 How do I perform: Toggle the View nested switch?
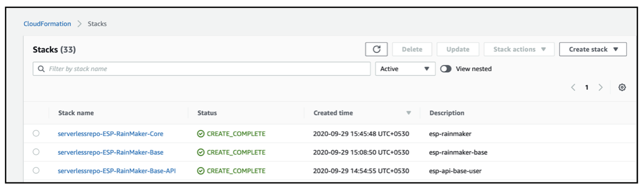(x=446, y=69)
